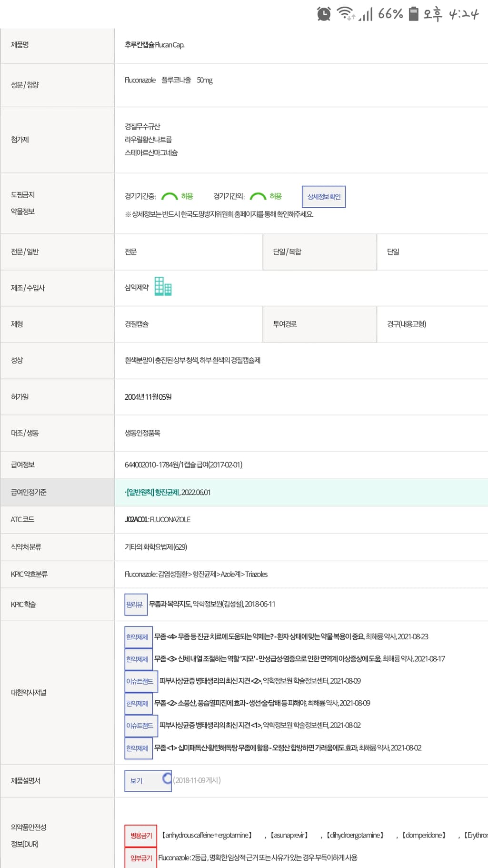Open the 삼익제약 manufacturer building icon
Screen dimensions: 488x868
163,286
